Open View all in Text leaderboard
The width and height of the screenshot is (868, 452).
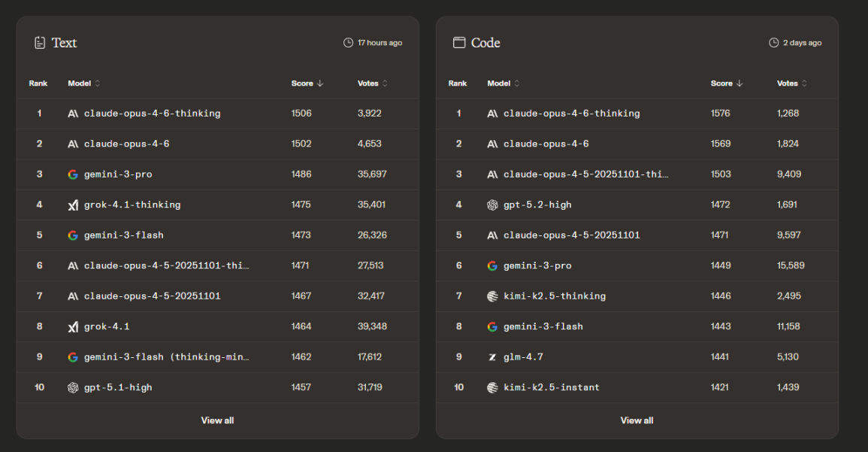pos(217,420)
